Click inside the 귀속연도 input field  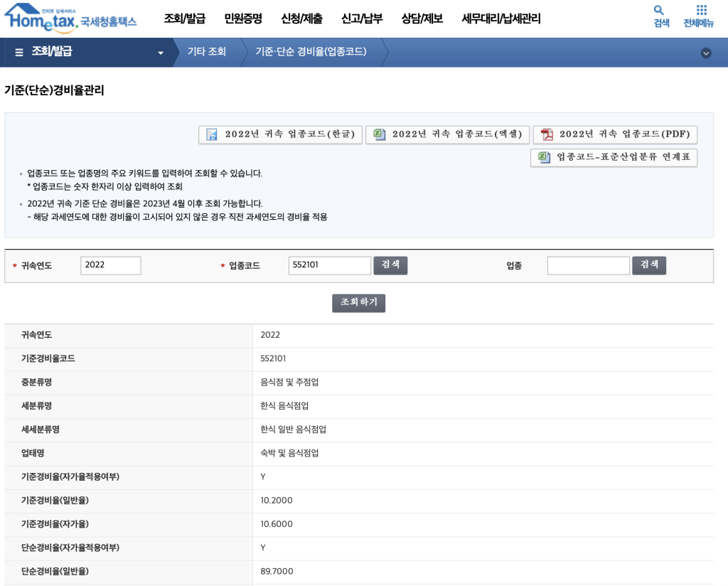pyautogui.click(x=109, y=265)
